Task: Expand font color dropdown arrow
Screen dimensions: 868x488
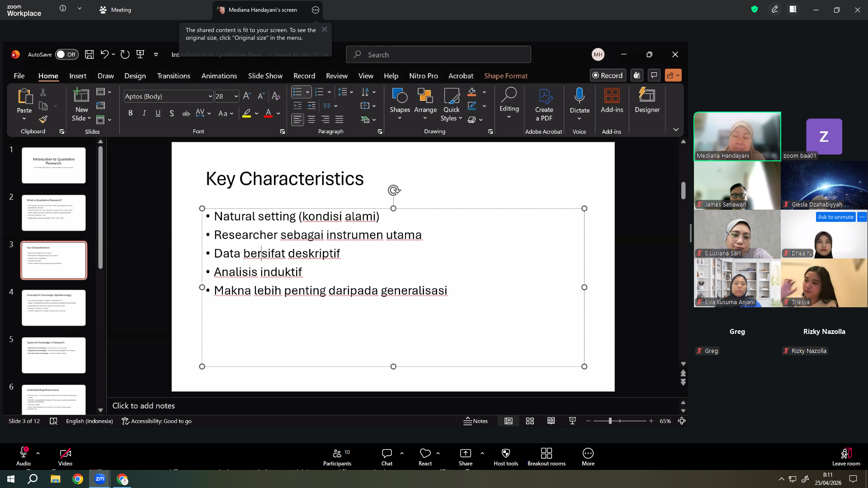Action: point(278,113)
